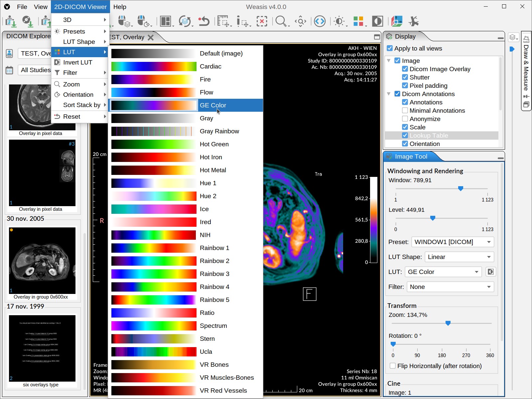Click the Invert LUT toolbar icon
The height and width of the screenshot is (399, 532).
pos(377,21)
